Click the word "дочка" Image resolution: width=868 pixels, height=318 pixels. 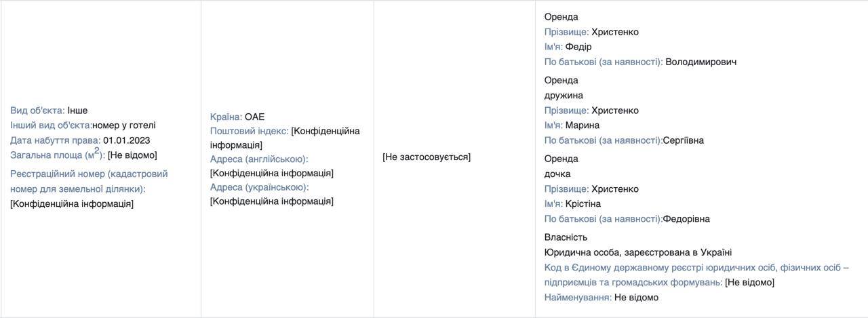pos(557,174)
